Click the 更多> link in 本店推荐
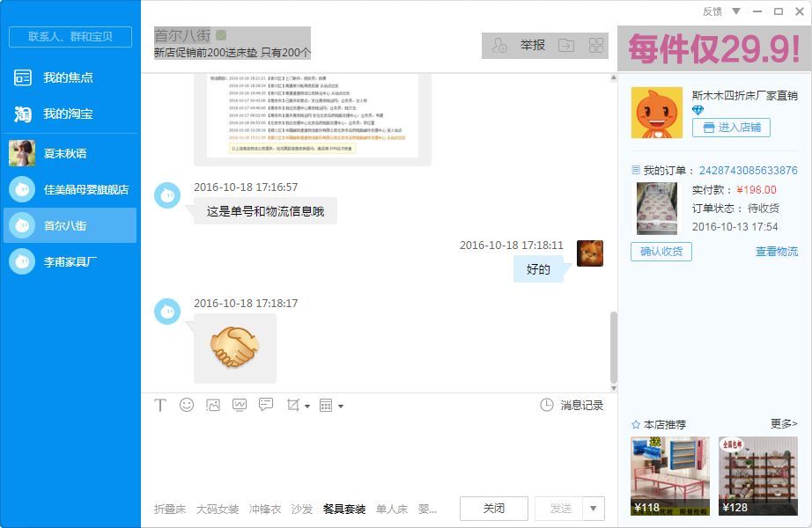Viewport: 812px width, 528px height. [784, 424]
